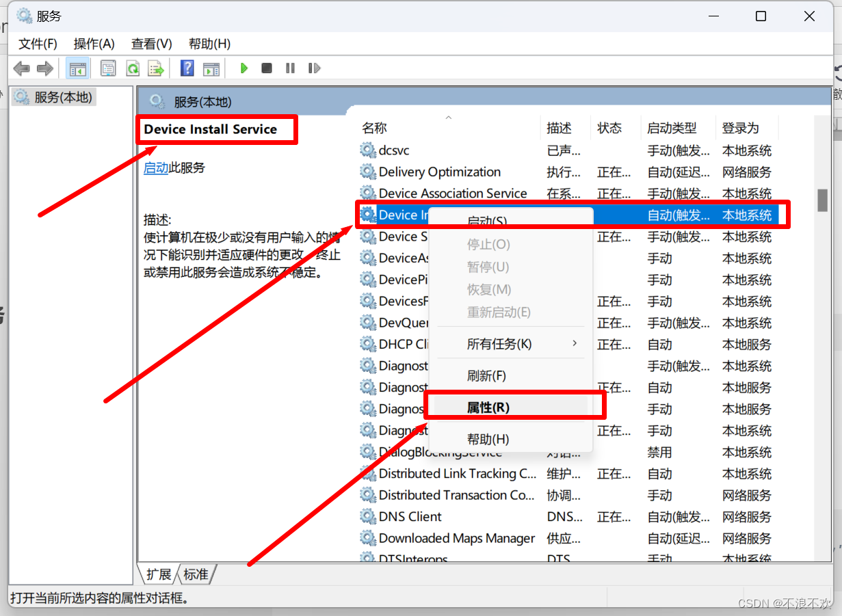The image size is (842, 616).
Task: Click the Services gear icon in title bar
Action: click(25, 16)
